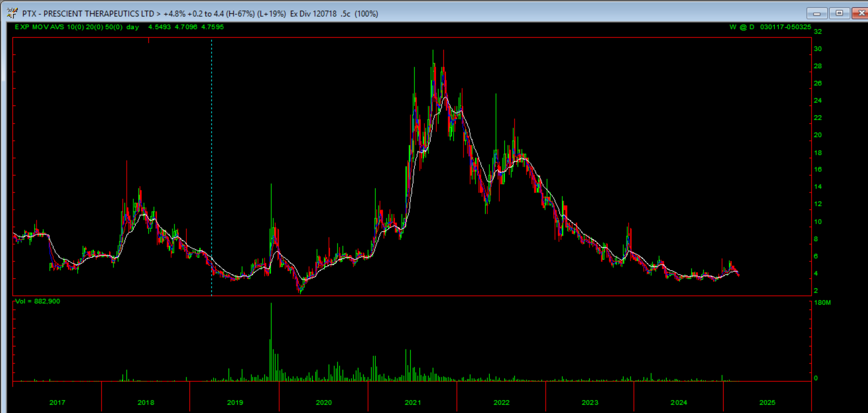Screen dimensions: 868x413
Task: Click the dashed cyan vertical cursor line
Action: 212,167
